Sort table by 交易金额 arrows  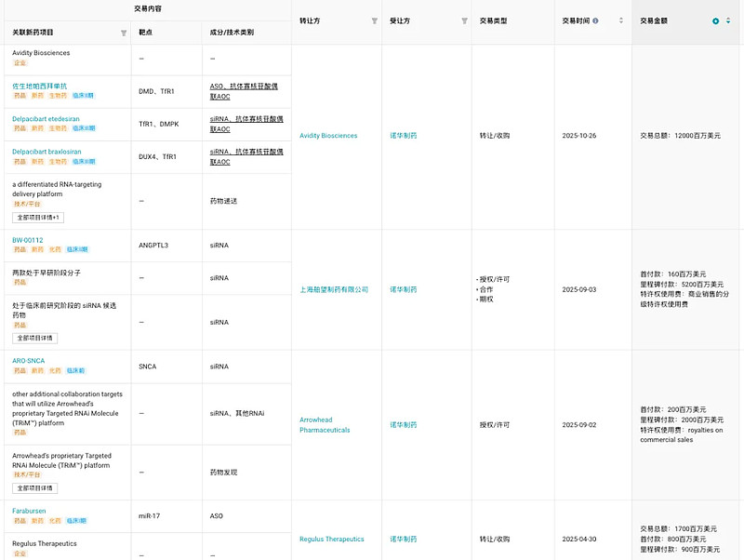click(728, 20)
